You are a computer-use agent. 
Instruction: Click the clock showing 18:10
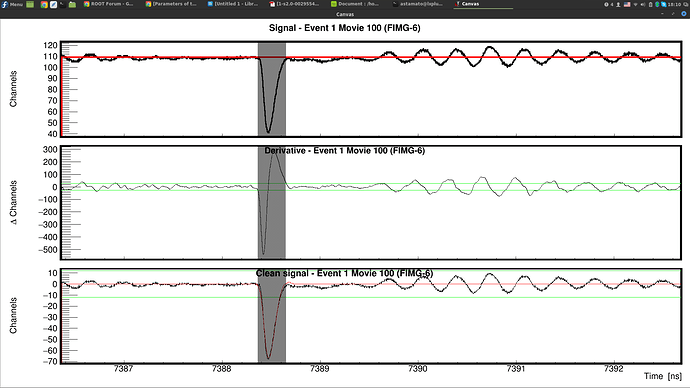674,4
